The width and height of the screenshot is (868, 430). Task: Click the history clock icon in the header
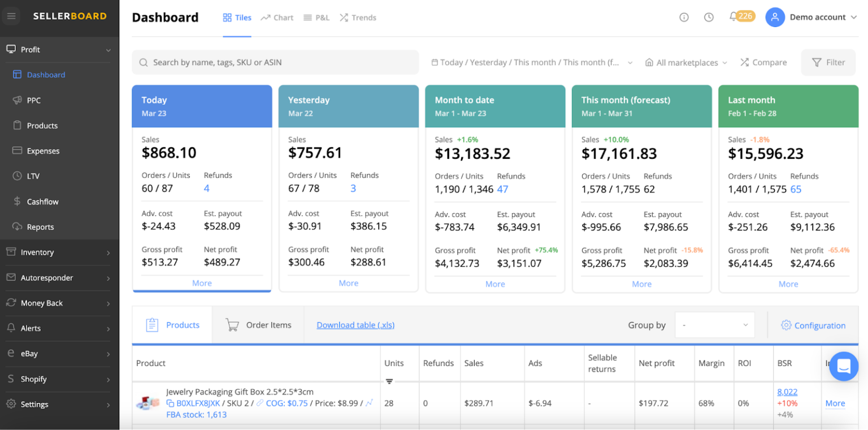tap(709, 17)
